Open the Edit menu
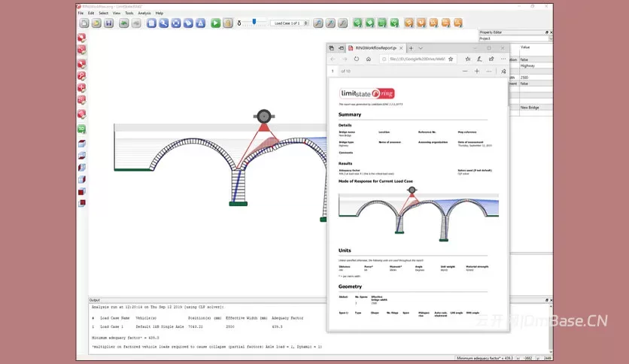 coord(91,14)
